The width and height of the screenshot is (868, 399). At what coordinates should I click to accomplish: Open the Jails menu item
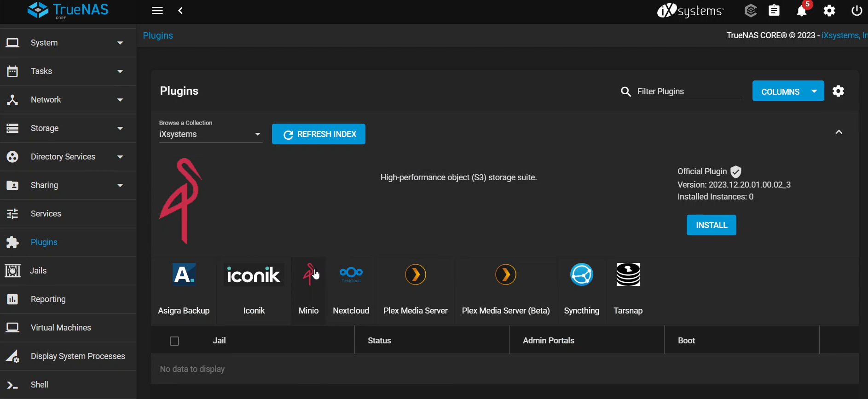pos(38,271)
